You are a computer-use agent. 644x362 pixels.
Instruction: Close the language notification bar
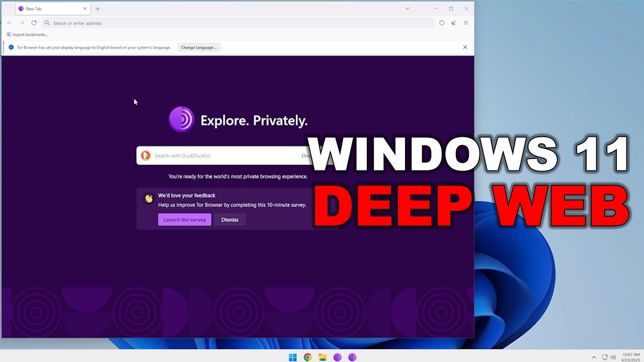(x=465, y=47)
